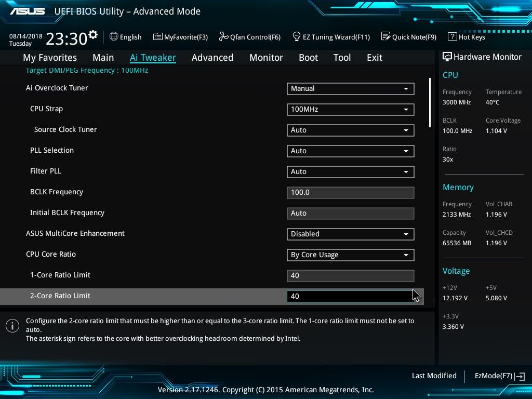Select ASUS MultiCore Enhancement label
This screenshot has width=532, height=399.
pos(75,233)
